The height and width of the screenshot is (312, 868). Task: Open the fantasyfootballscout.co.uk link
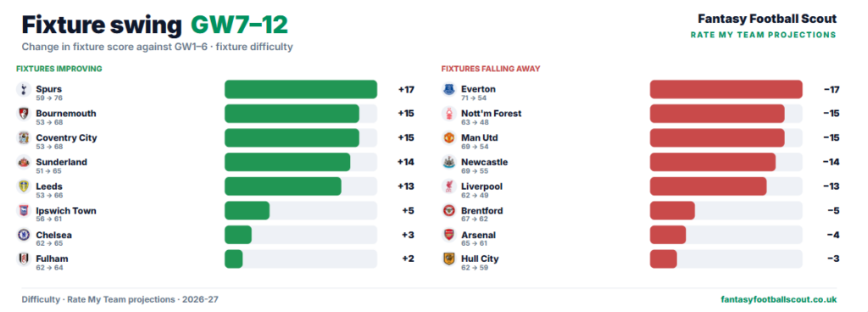(779, 299)
